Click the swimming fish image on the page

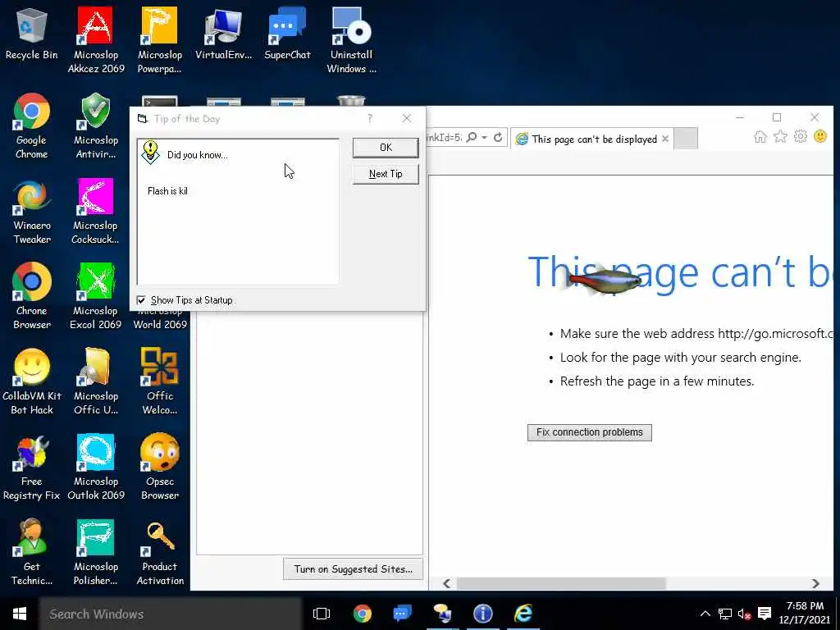[x=600, y=279]
